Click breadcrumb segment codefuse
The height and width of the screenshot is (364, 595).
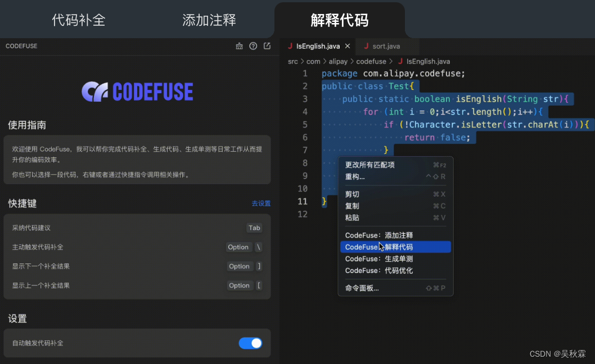point(371,61)
